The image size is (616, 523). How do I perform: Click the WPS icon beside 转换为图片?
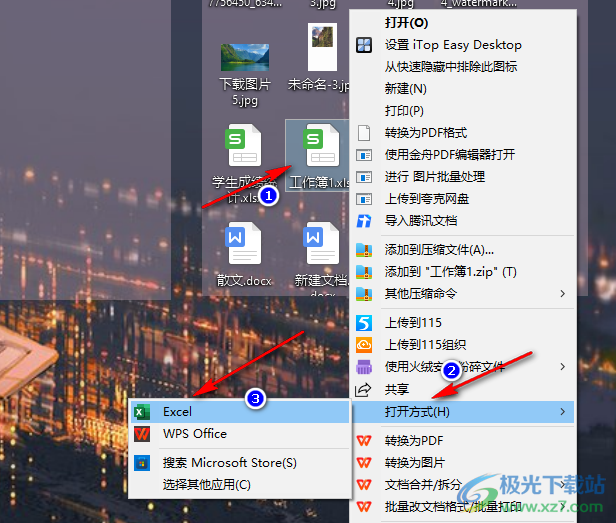tap(364, 463)
